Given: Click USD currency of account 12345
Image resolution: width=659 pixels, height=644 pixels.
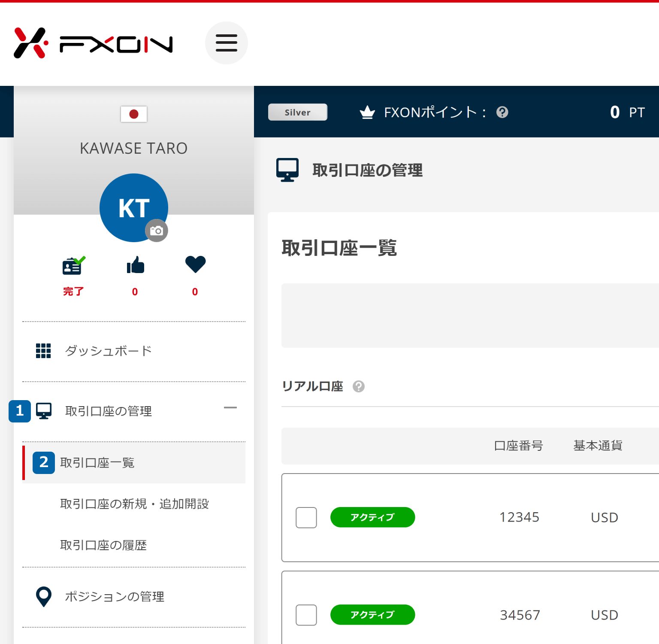Looking at the screenshot, I should [x=605, y=517].
